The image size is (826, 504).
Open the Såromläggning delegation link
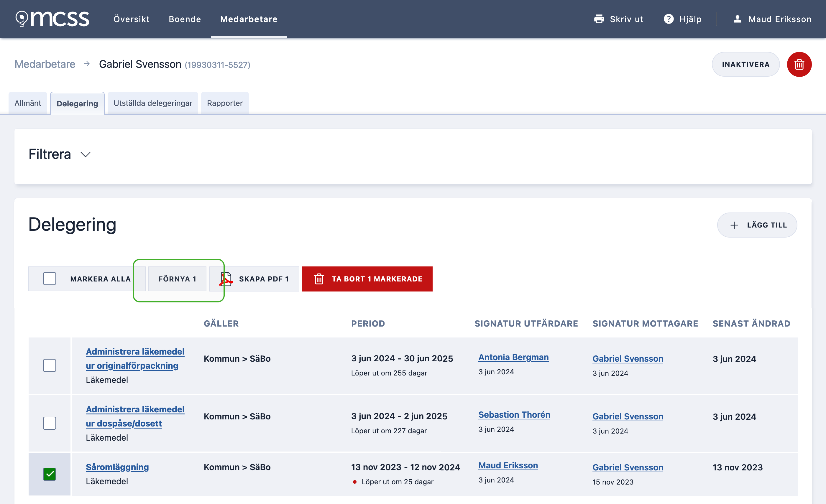[x=117, y=467]
